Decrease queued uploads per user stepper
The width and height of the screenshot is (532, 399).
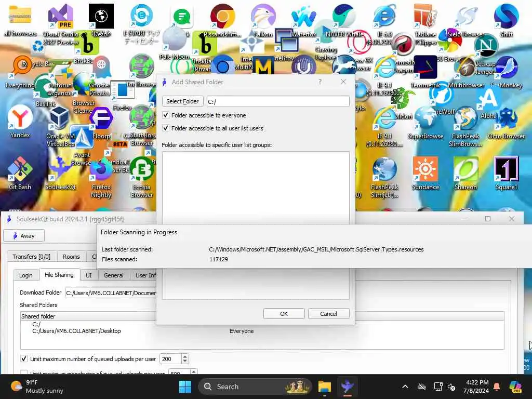click(x=185, y=362)
